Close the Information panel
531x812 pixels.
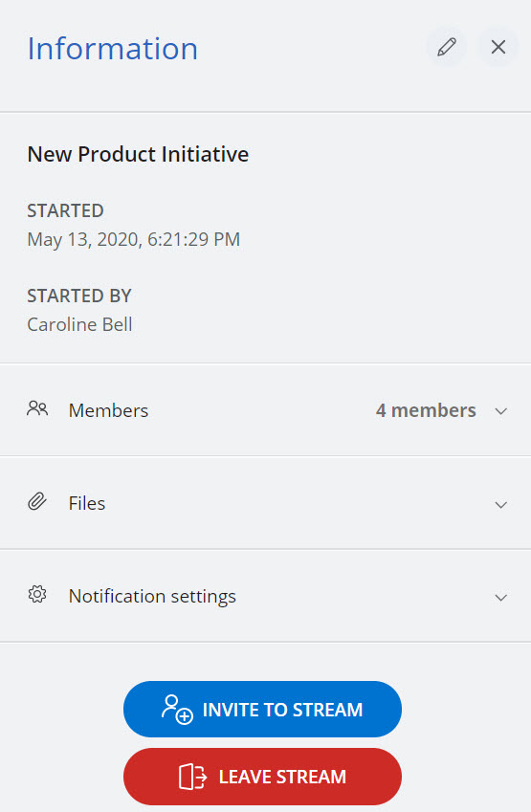498,47
